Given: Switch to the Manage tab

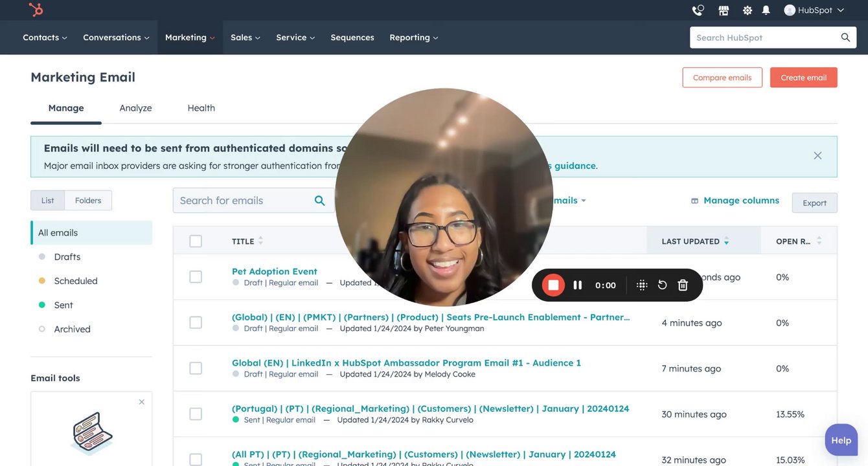Looking at the screenshot, I should click(x=66, y=108).
